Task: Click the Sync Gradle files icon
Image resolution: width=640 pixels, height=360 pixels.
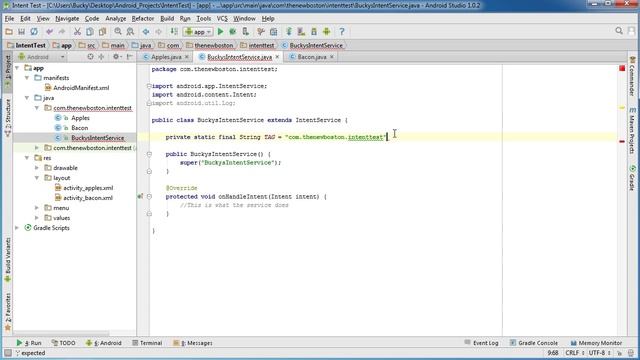Action: click(x=289, y=31)
